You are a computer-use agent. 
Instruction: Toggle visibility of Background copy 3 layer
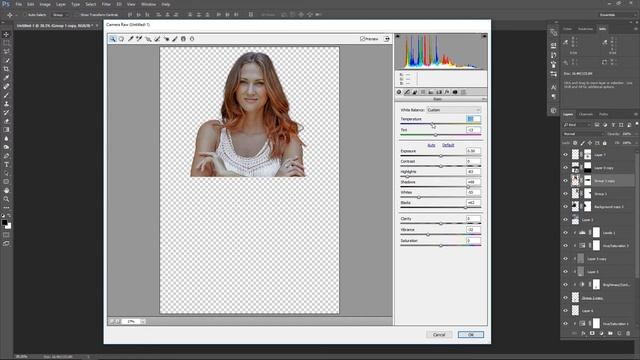tap(565, 207)
